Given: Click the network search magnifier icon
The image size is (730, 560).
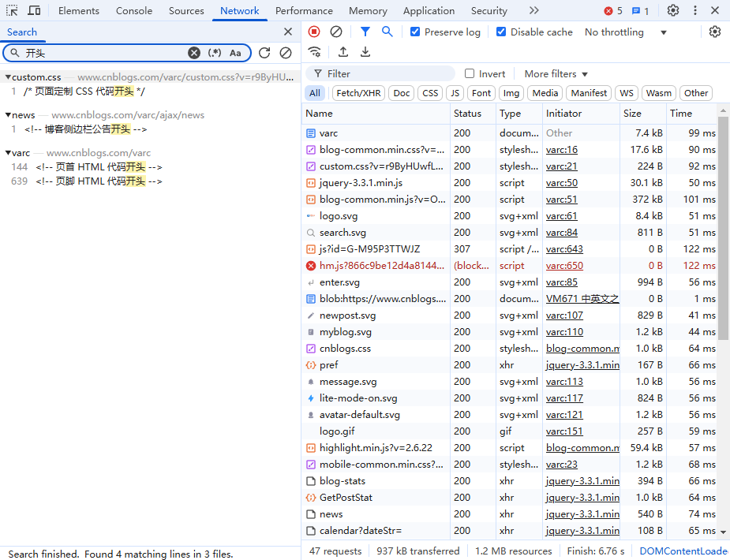Looking at the screenshot, I should click(x=387, y=32).
